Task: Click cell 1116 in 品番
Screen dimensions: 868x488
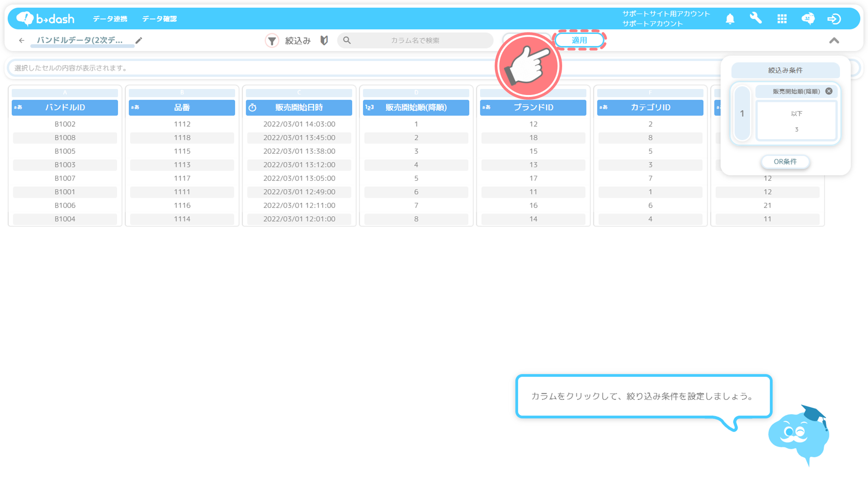Action: pos(182,205)
